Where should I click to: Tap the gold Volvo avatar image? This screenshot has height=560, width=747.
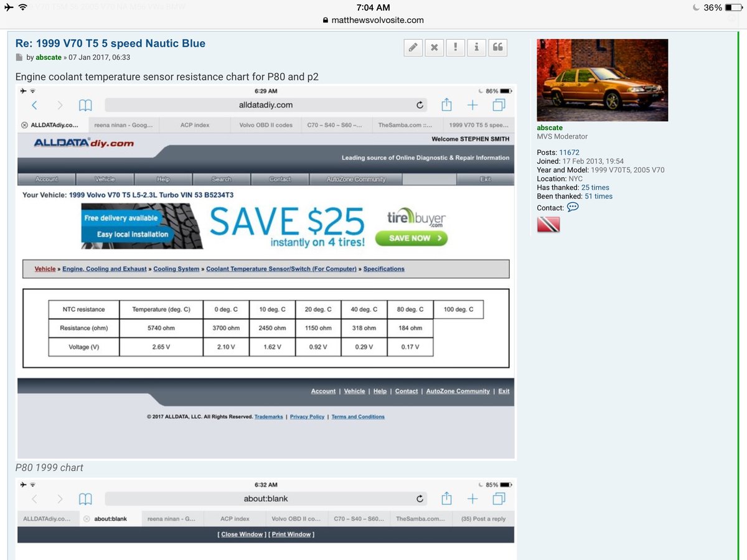[x=602, y=80]
